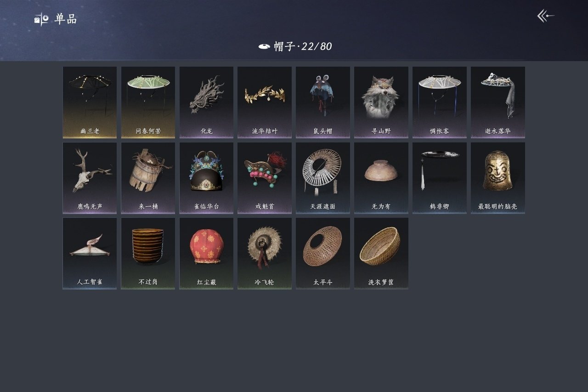Image resolution: width=588 pixels, height=392 pixels.
Task: Pick the 不过岗 stacked bowls item
Action: [x=148, y=253]
